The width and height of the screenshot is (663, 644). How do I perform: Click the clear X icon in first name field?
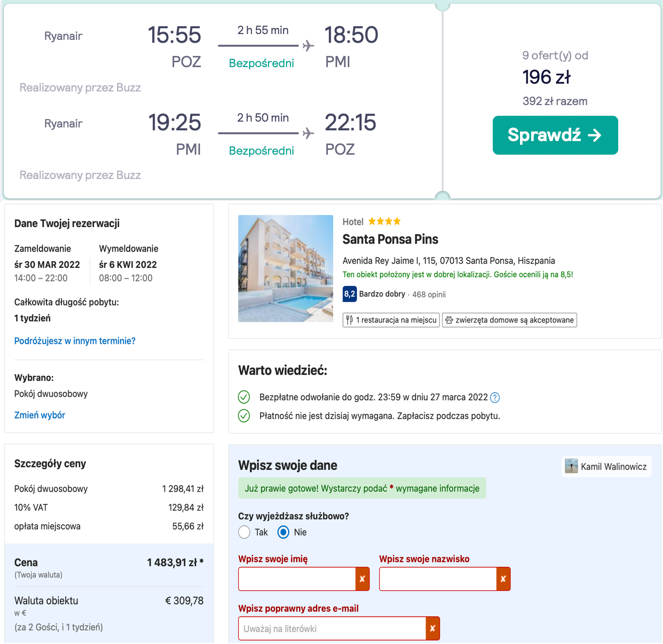[x=362, y=579]
